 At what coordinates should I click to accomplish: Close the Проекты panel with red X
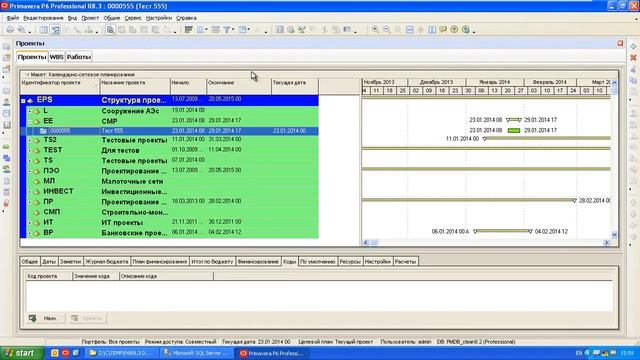coord(620,43)
